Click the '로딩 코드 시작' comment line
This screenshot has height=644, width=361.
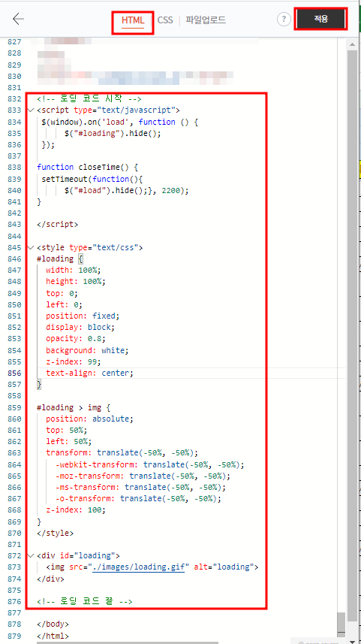[89, 98]
